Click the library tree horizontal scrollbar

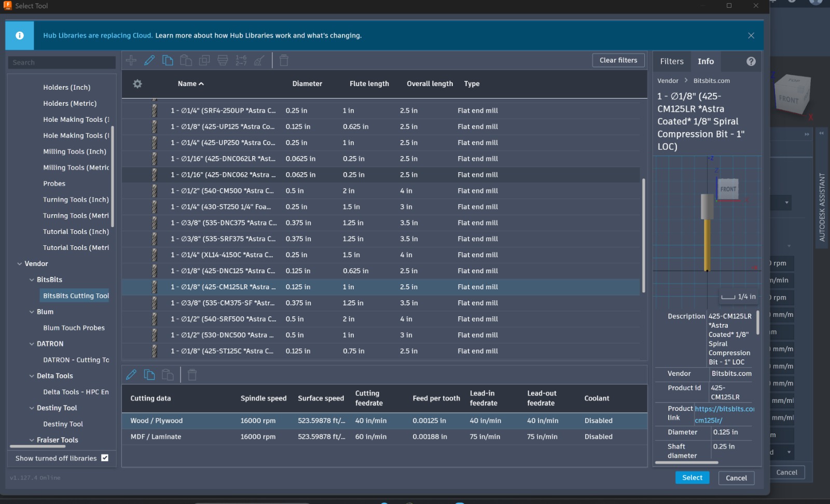(x=37, y=446)
